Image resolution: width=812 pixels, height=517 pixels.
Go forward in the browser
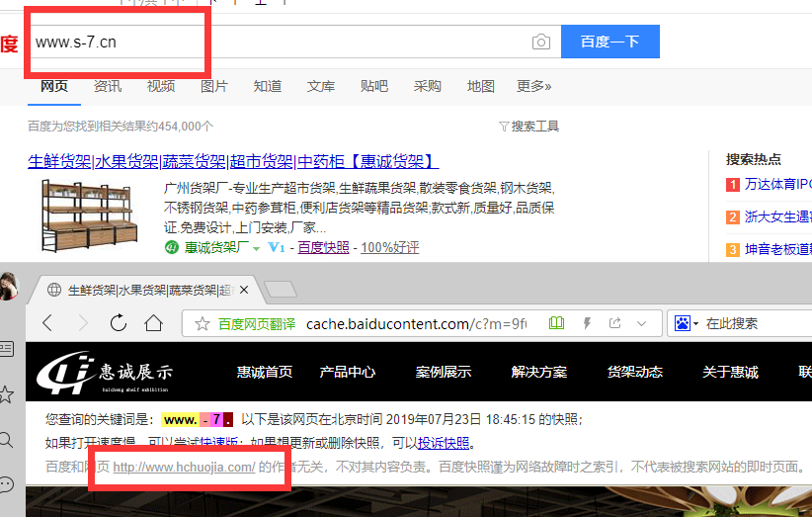tap(83, 323)
